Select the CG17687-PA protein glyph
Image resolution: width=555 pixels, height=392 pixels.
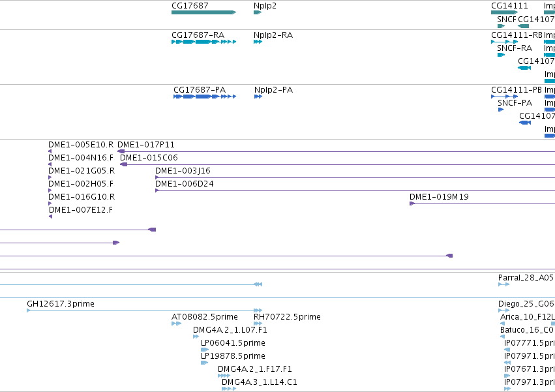point(205,97)
